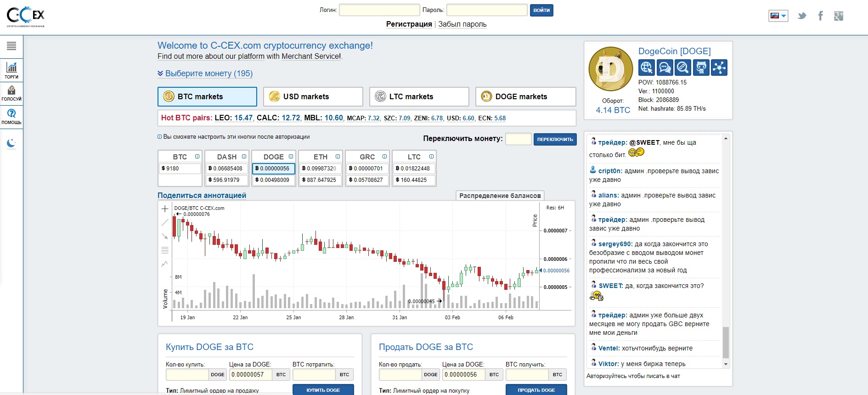Open the Регистрация link
Image resolution: width=868 pixels, height=395 pixels.
coord(409,24)
